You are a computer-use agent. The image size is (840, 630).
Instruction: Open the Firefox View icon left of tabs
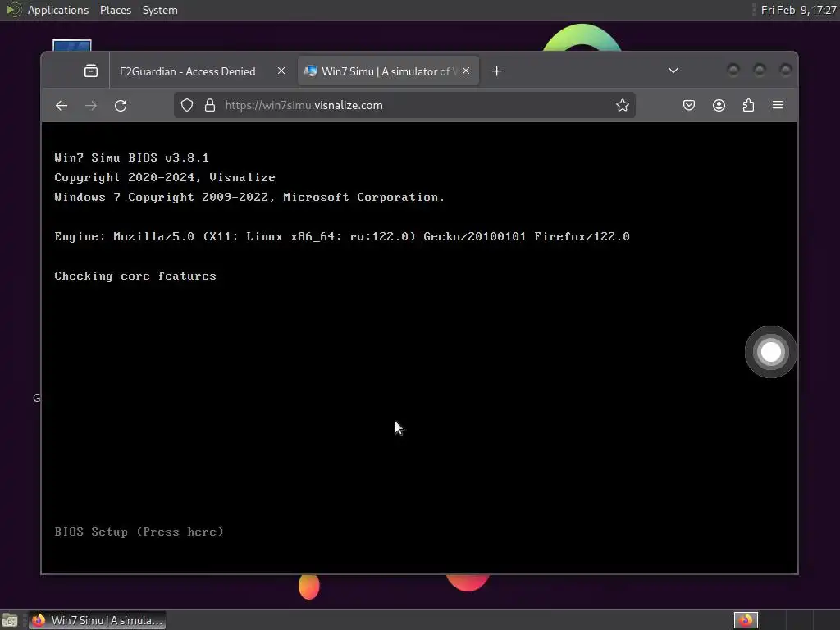click(x=91, y=71)
